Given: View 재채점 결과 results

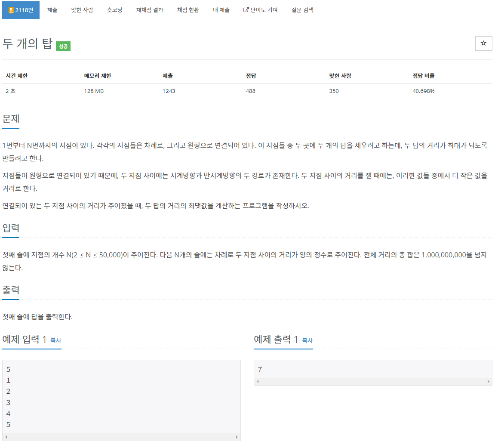Looking at the screenshot, I should [x=149, y=9].
